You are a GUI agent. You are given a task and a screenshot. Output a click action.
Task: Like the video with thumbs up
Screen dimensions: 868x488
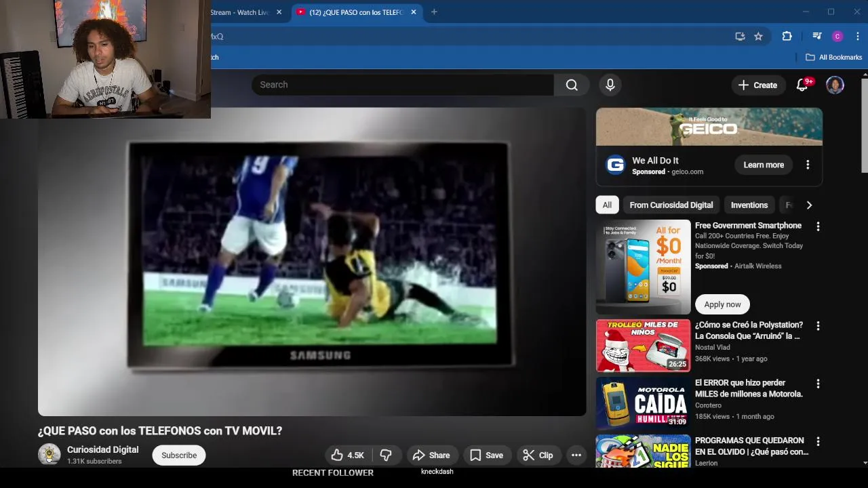click(x=347, y=455)
